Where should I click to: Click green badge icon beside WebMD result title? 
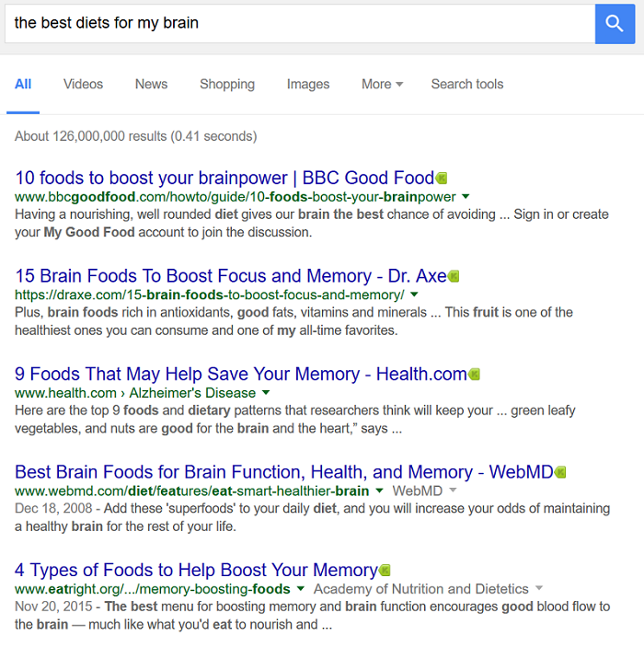pos(560,472)
